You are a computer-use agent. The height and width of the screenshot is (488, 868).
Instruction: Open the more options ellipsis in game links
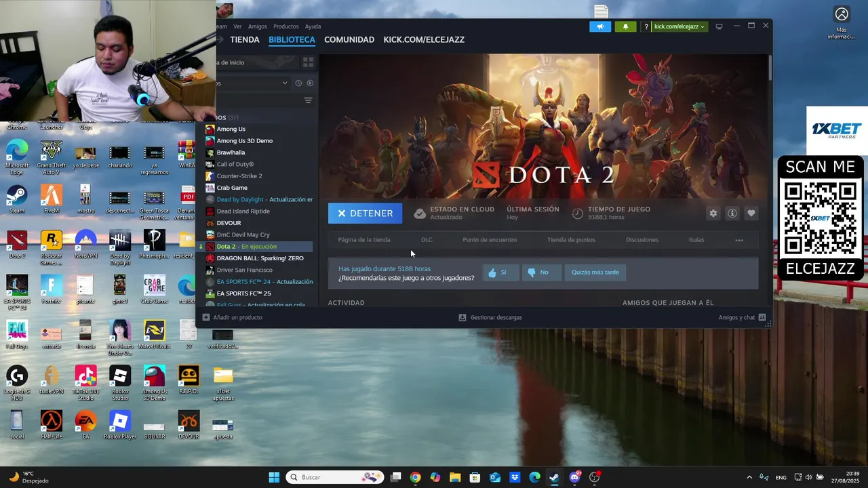tap(739, 240)
